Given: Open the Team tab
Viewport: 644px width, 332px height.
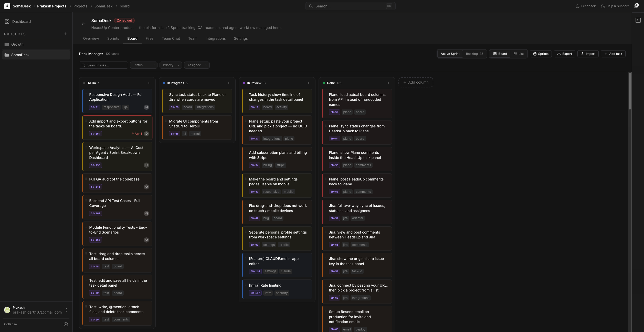Looking at the screenshot, I should (x=193, y=38).
